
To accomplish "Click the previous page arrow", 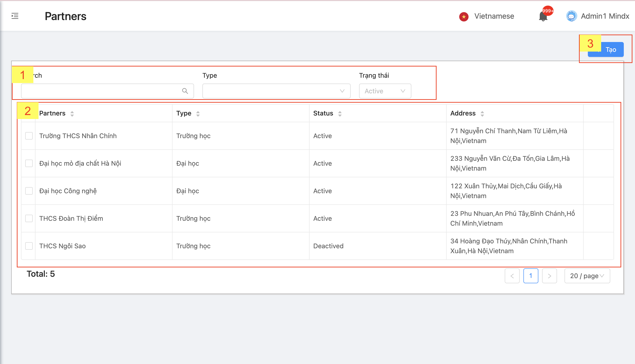I will [512, 276].
